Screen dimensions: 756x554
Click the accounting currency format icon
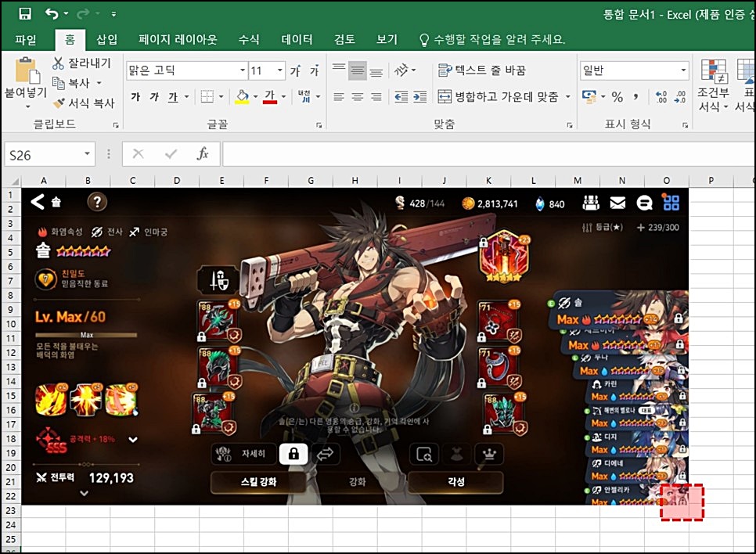(589, 97)
